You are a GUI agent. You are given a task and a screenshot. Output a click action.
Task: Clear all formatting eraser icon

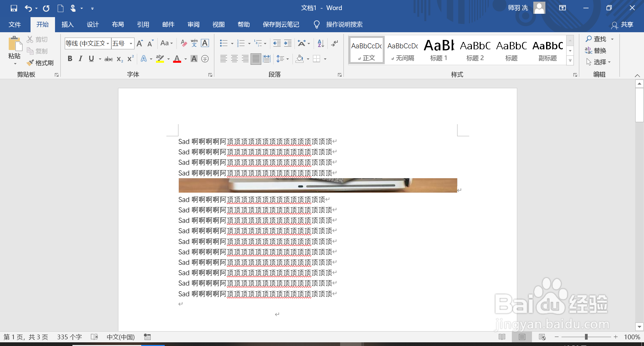pos(183,43)
